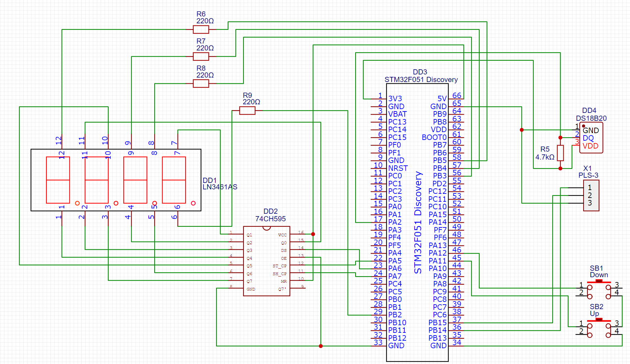Click the 74CH595 part name label
This screenshot has width=630, height=364.
pyautogui.click(x=270, y=219)
